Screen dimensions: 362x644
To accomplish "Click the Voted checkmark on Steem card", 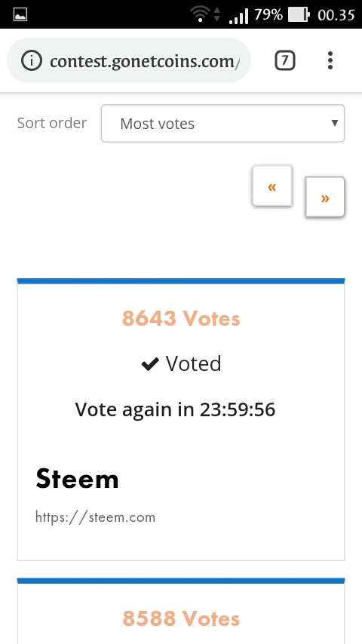I will tap(150, 364).
